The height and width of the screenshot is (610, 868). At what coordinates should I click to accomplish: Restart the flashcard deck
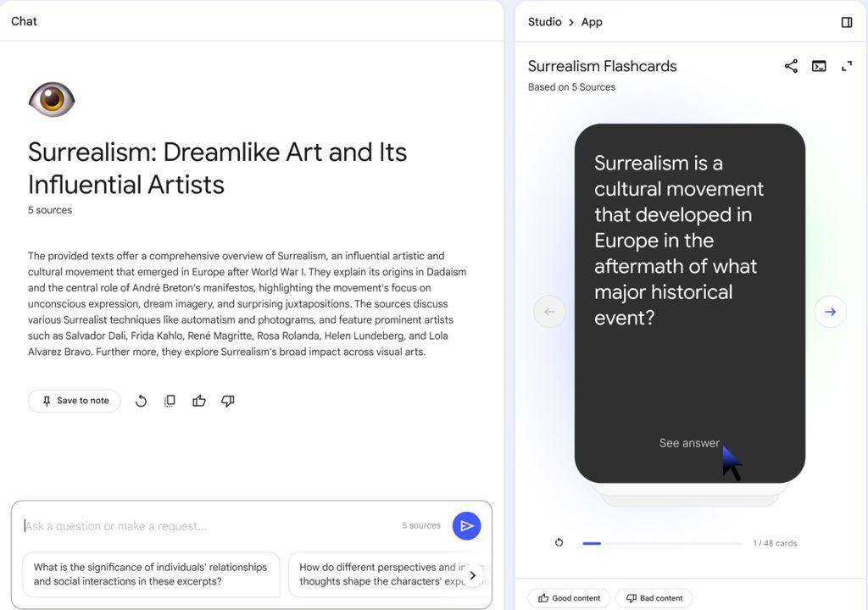tap(559, 543)
